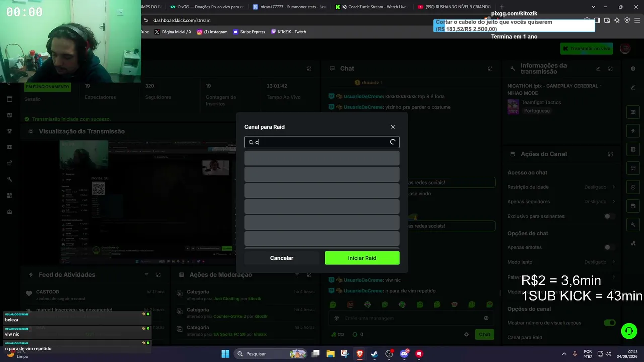
Task: Open the Expand tab list dropdown arrow
Action: coord(593,7)
